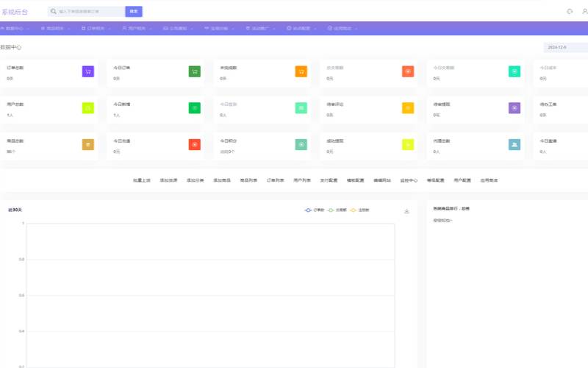This screenshot has width=588, height=368.
Task: Toggle the 交易额 series in chart legend
Action: (337, 210)
